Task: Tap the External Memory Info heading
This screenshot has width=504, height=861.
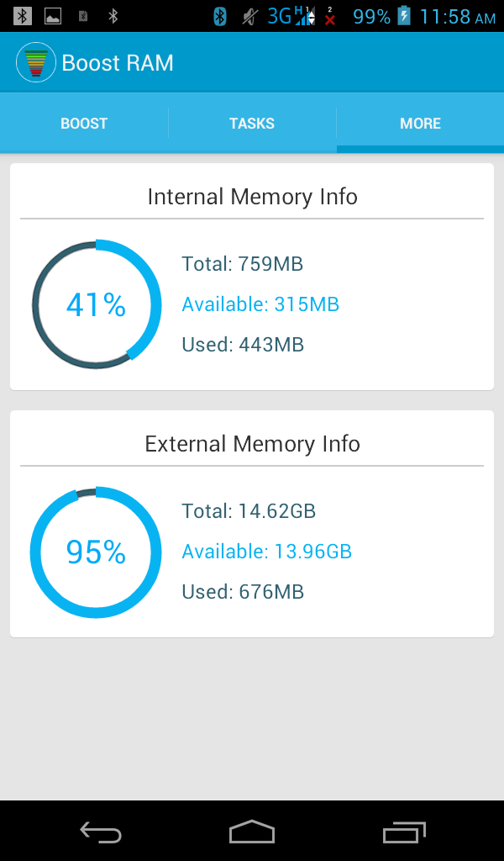Action: pyautogui.click(x=252, y=444)
